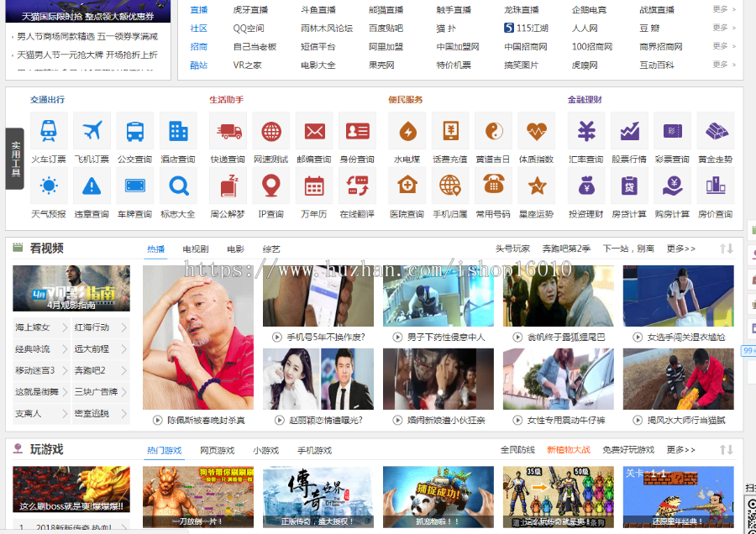This screenshot has height=534, width=756.
Task: Open the 邮编查询 envelope icon
Action: point(314,131)
